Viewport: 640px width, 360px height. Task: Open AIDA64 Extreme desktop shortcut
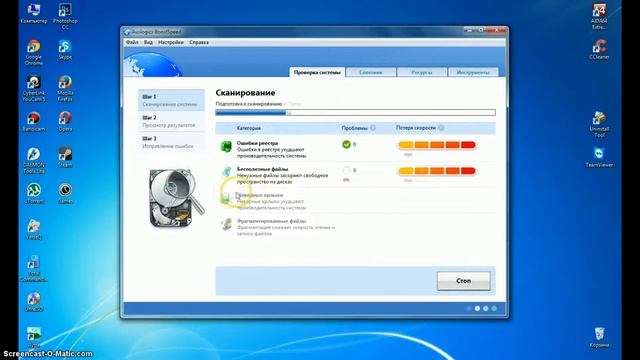[x=599, y=16]
